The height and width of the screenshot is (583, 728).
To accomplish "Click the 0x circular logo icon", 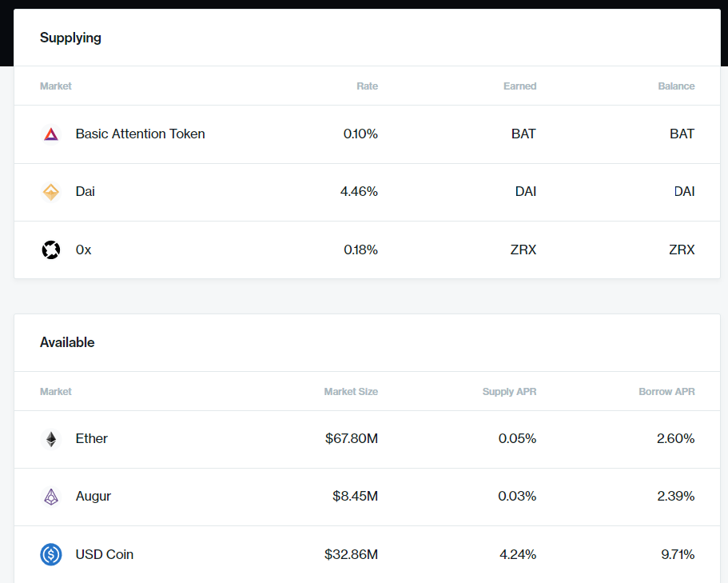I will [x=51, y=250].
